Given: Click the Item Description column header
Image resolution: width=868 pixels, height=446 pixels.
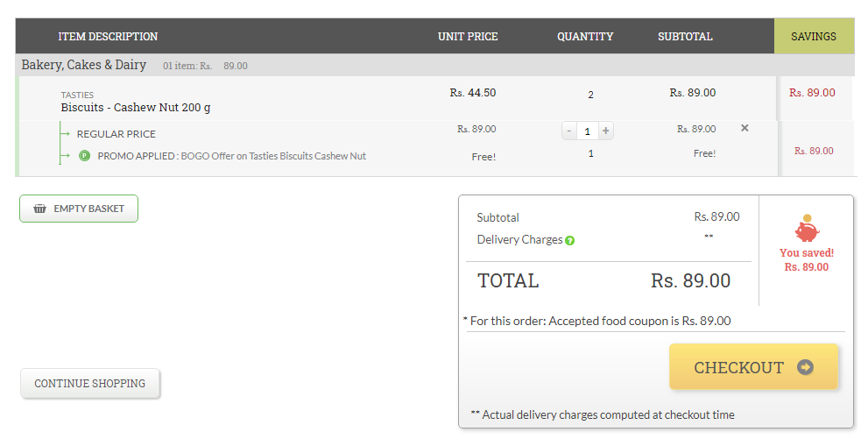Looking at the screenshot, I should (108, 37).
